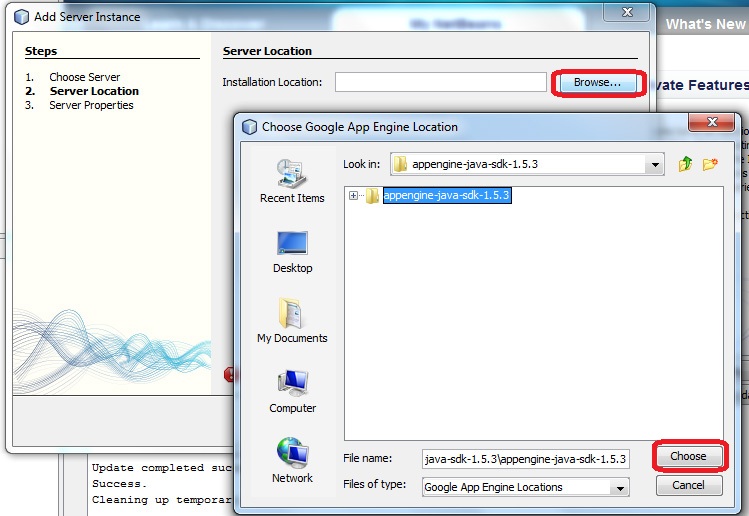Image resolution: width=749 pixels, height=516 pixels.
Task: Open Network shortcut in file chooser
Action: click(x=292, y=461)
